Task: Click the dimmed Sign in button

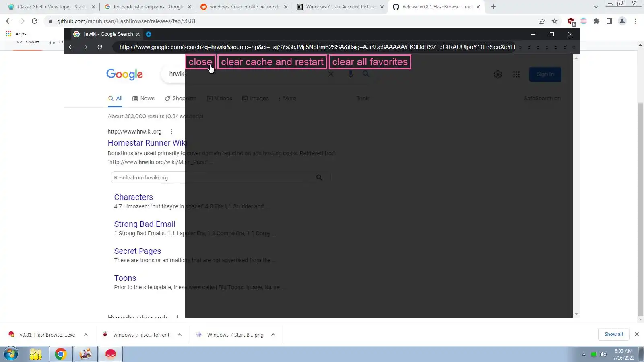Action: pyautogui.click(x=545, y=74)
